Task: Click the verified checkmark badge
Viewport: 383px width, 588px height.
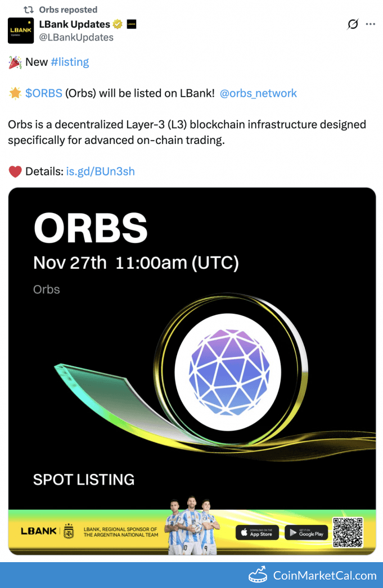Action: pos(118,24)
